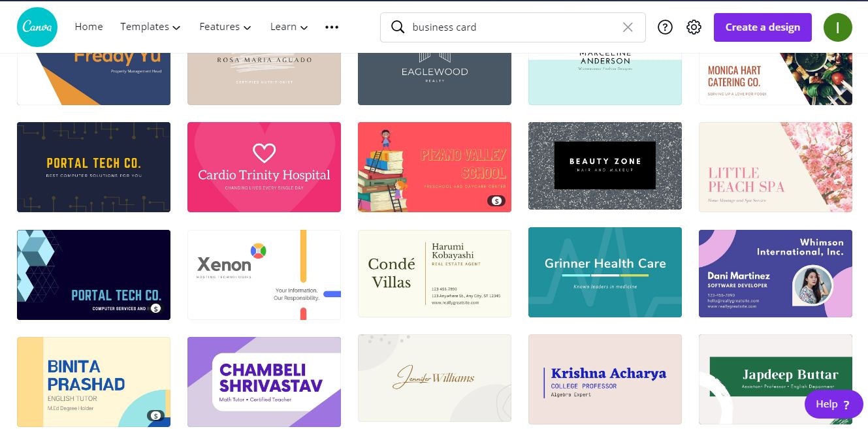Screen dimensions: 868x429
Task: Select the Cardio Trinity Hospital template
Action: [x=264, y=167]
